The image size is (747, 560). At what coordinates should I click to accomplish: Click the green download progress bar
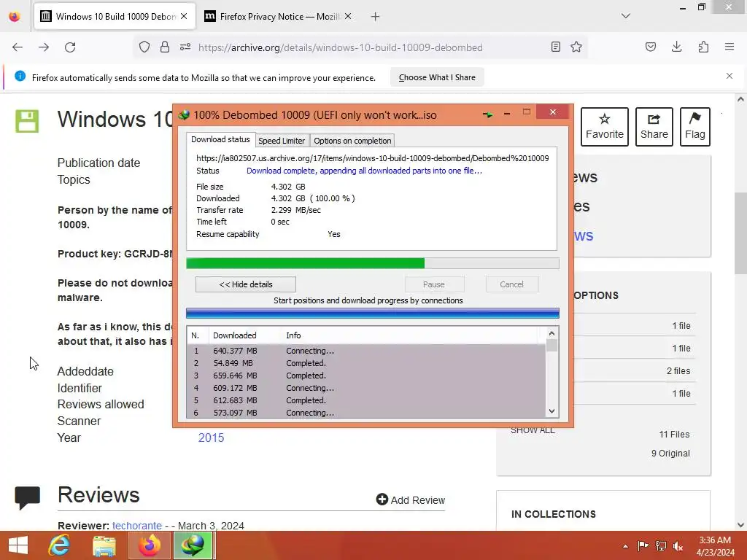[x=373, y=263]
